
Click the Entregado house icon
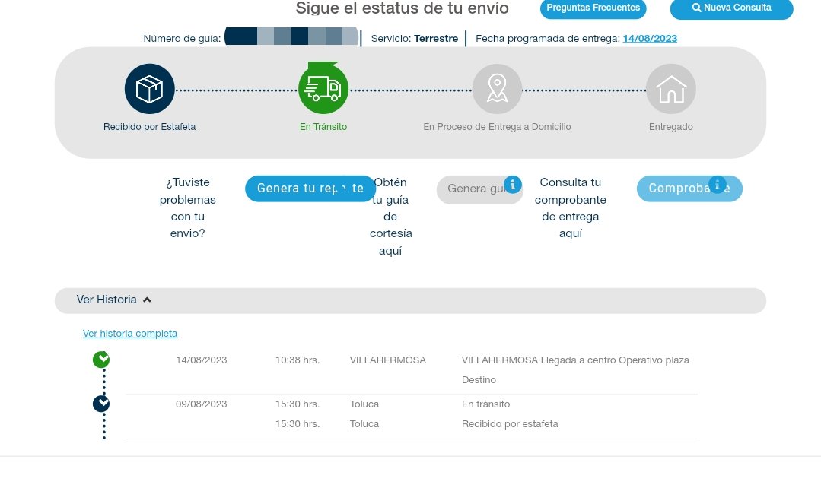(x=671, y=89)
